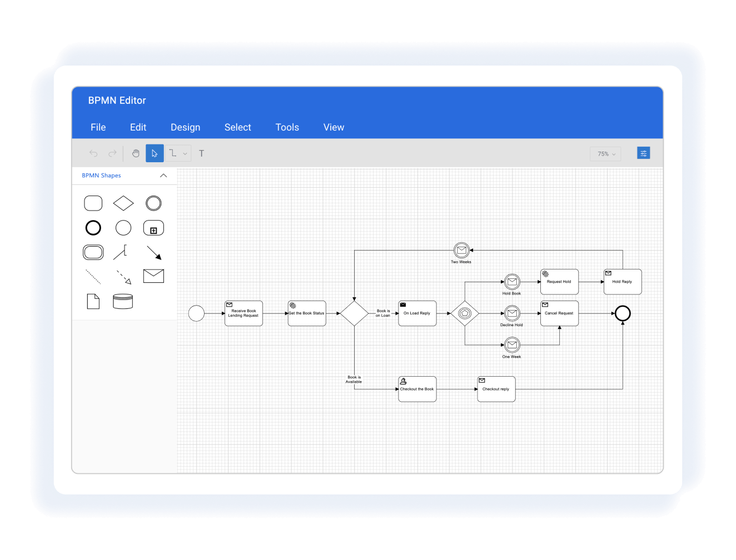Pick the envelope message shape

(153, 276)
